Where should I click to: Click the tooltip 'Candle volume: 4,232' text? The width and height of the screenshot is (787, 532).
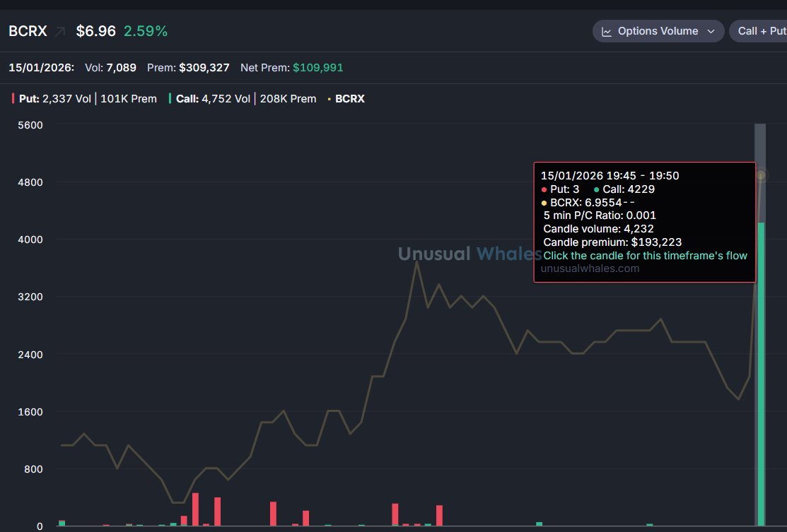598,229
